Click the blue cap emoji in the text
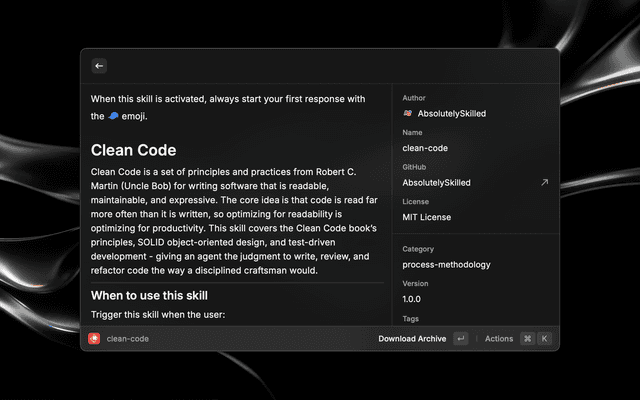The width and height of the screenshot is (640, 400). point(113,116)
